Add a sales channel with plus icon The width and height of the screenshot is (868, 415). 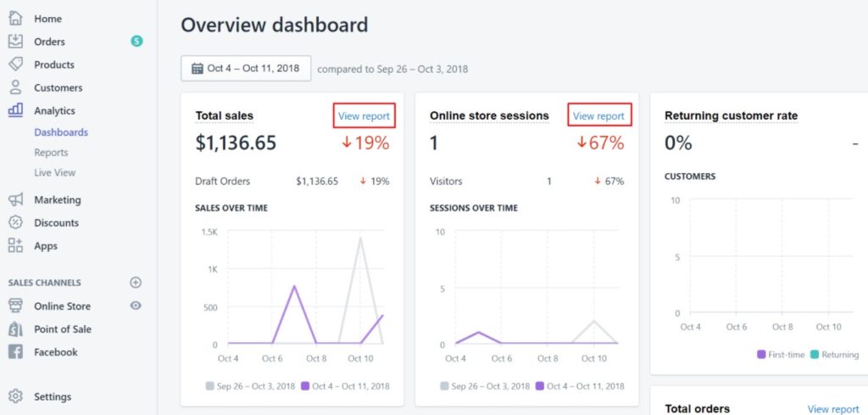(x=136, y=283)
